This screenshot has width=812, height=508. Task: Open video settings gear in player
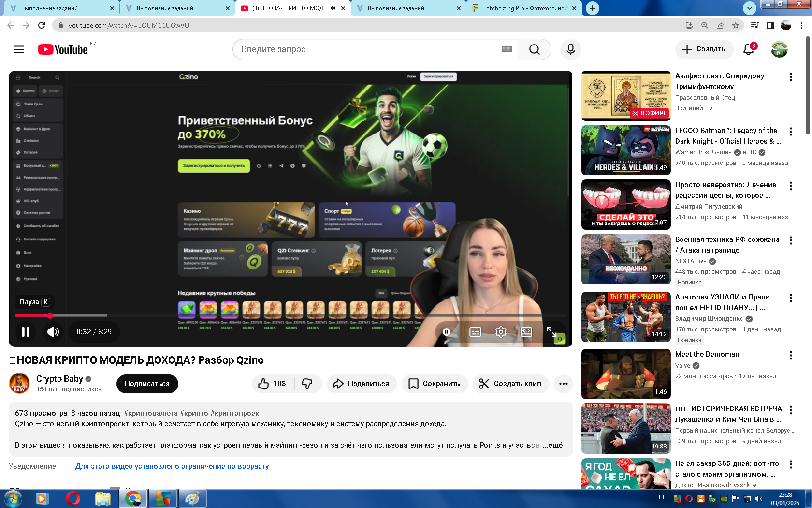coord(501,331)
